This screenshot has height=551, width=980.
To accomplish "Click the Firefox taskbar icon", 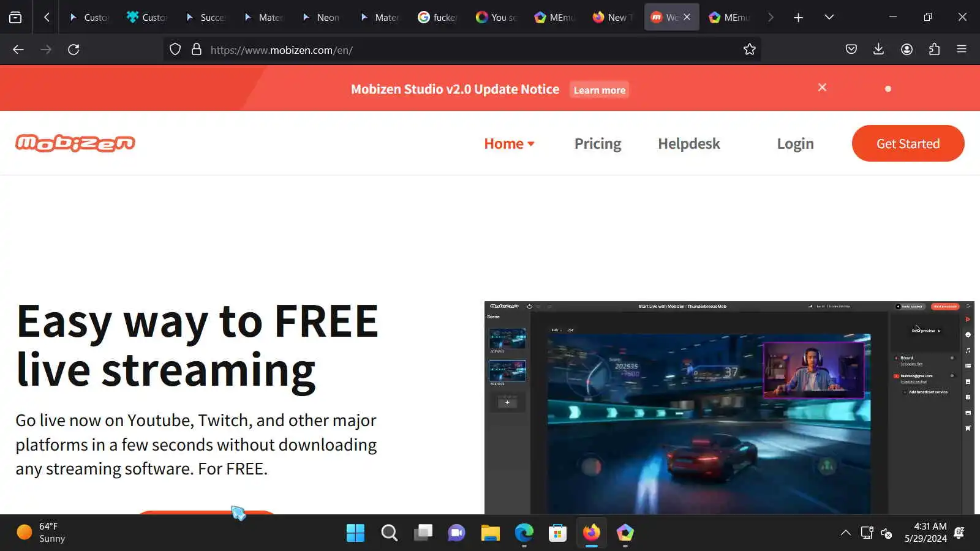I will click(592, 533).
